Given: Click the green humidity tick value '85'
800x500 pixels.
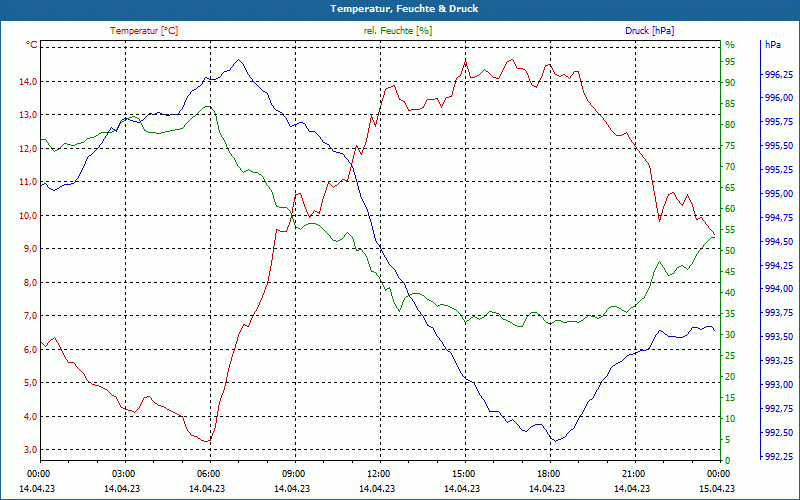Looking at the screenshot, I should pyautogui.click(x=730, y=104).
